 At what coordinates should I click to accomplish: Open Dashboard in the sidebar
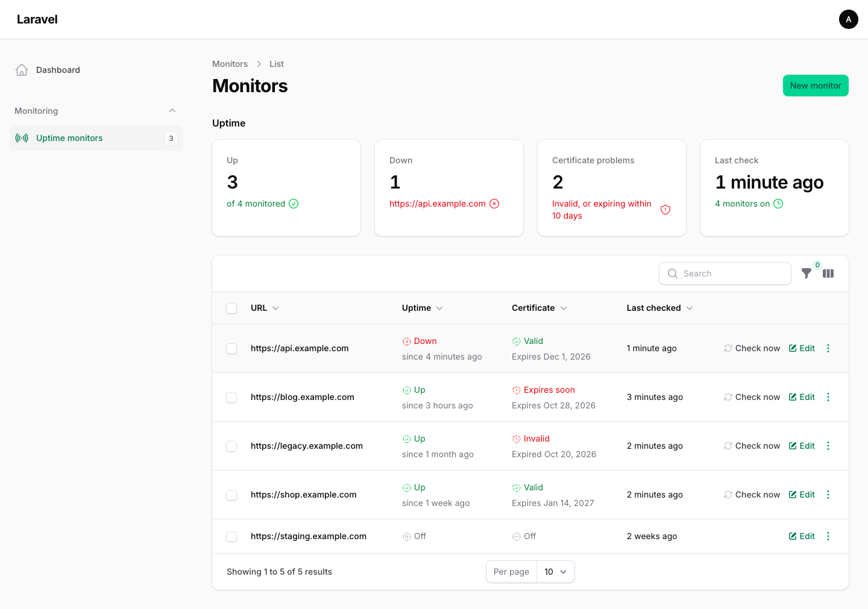96,70
